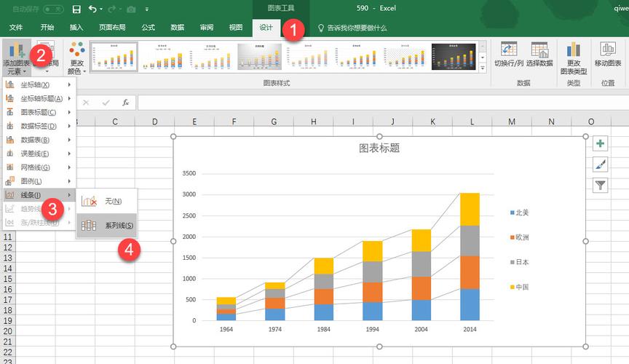Click the Save icon in quick access toolbar
The width and height of the screenshot is (629, 364).
click(76, 9)
